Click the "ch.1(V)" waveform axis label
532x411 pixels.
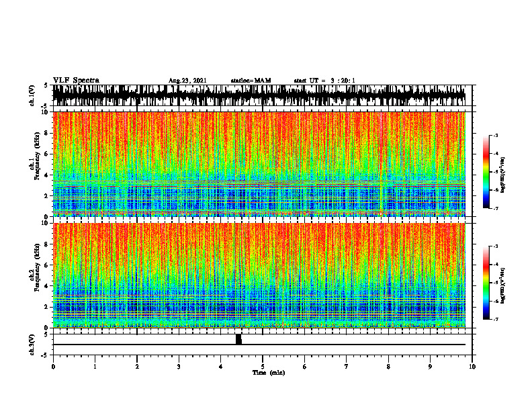point(32,95)
